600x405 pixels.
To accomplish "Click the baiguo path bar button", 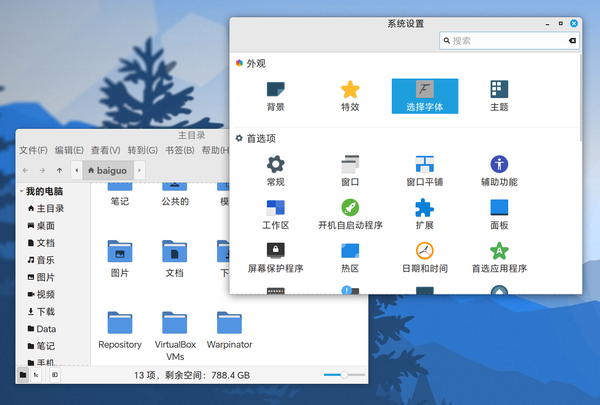I will pyautogui.click(x=108, y=170).
